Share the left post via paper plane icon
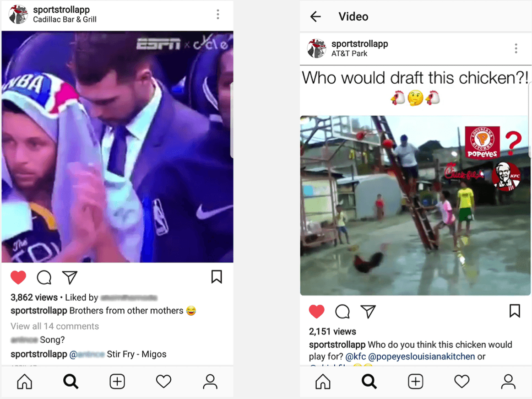 pyautogui.click(x=70, y=277)
